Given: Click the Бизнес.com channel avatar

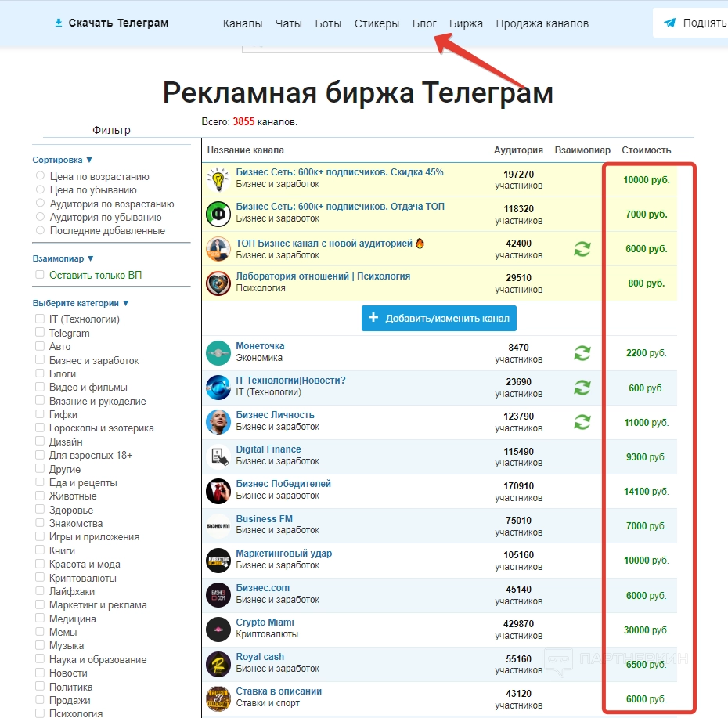Looking at the screenshot, I should pos(218,595).
